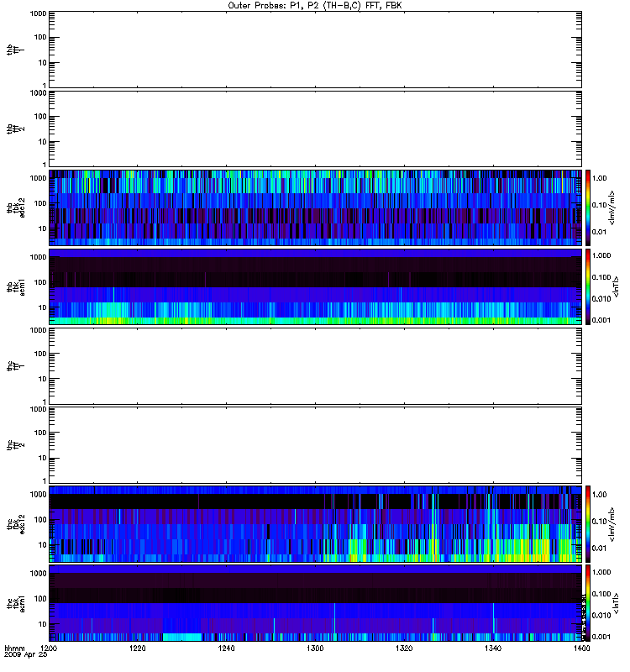The height and width of the screenshot is (672, 630).
Task: Click the "1000" tick label of thb fff 2
Action: [38, 93]
